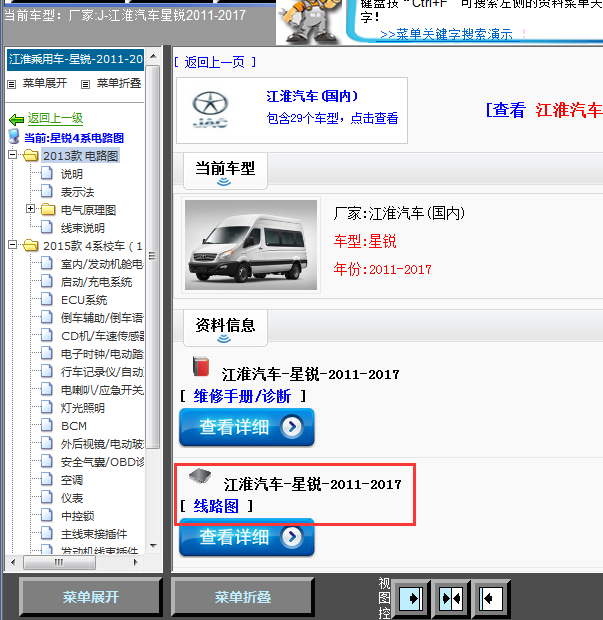Click 包含29个车型,点击查看 link
603x620 pixels.
click(x=332, y=118)
